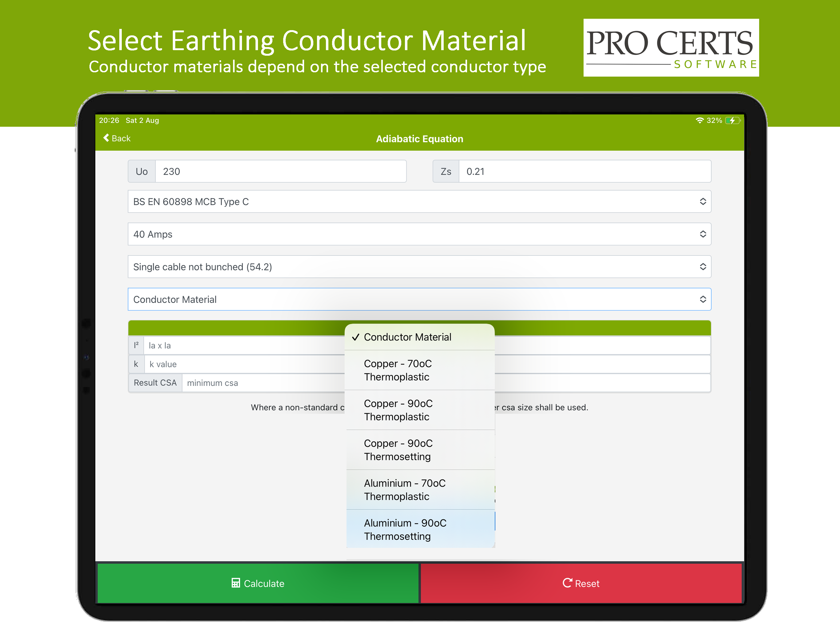This screenshot has width=840, height=630.
Task: Open the Single cable not bunched dropdown
Action: click(419, 267)
